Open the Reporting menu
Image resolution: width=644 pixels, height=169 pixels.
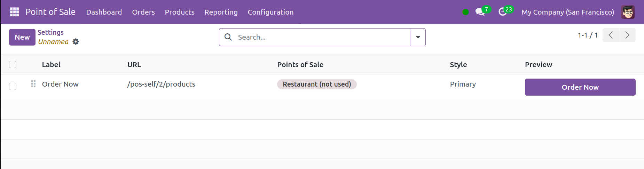[x=221, y=12]
